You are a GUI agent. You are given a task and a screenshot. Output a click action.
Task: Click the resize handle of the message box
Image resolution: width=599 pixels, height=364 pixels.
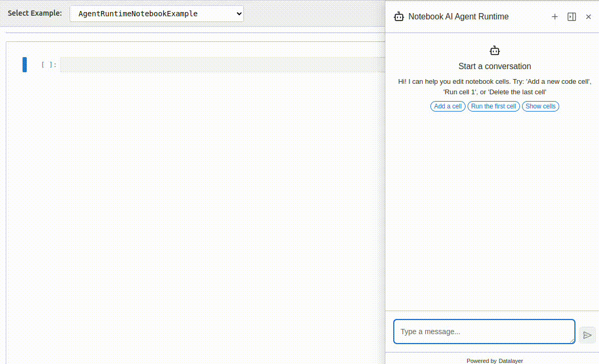[572, 341]
